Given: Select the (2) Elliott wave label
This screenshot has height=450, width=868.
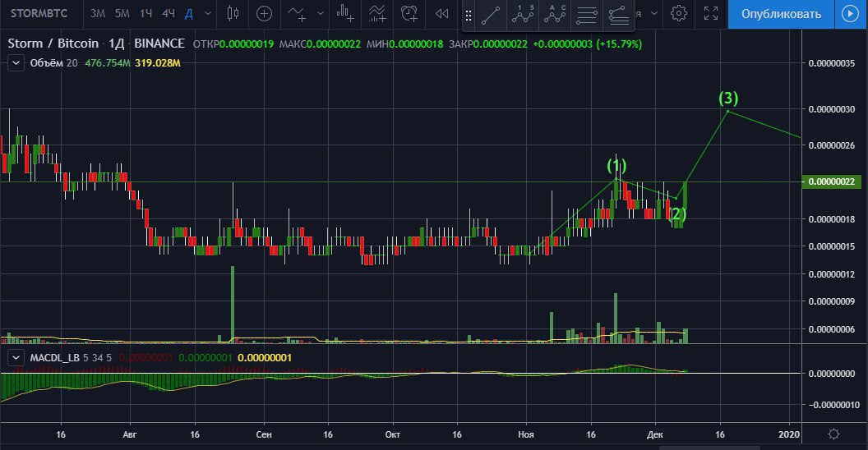Looking at the screenshot, I should pyautogui.click(x=677, y=214).
